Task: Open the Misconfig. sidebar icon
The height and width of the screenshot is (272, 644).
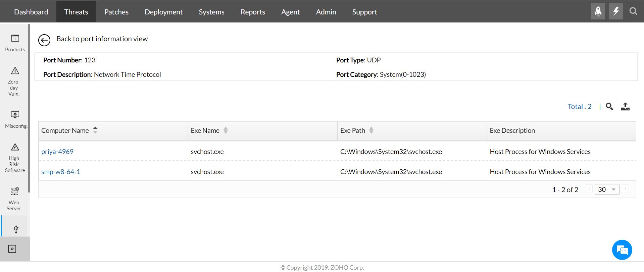Action: tap(15, 119)
